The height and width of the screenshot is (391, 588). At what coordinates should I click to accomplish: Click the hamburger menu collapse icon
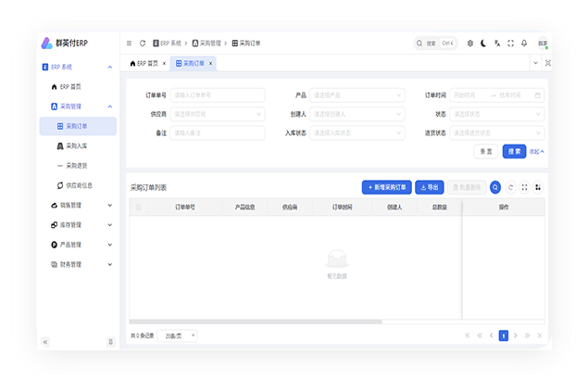129,44
